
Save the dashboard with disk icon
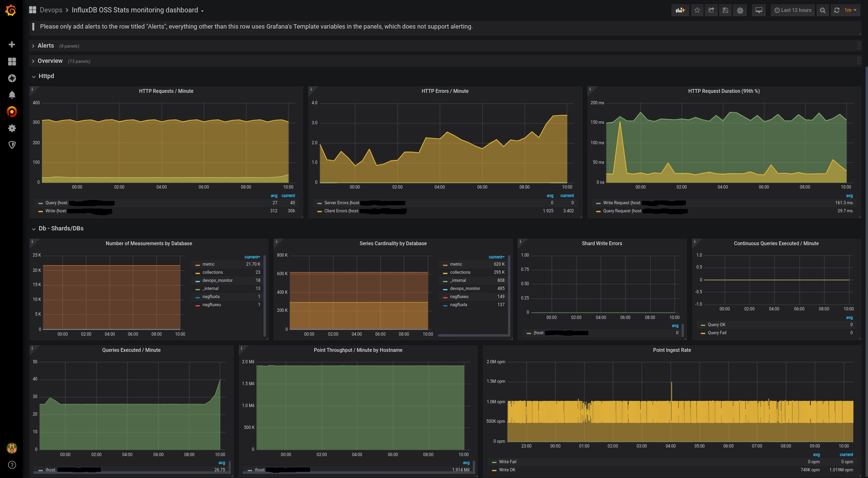725,10
